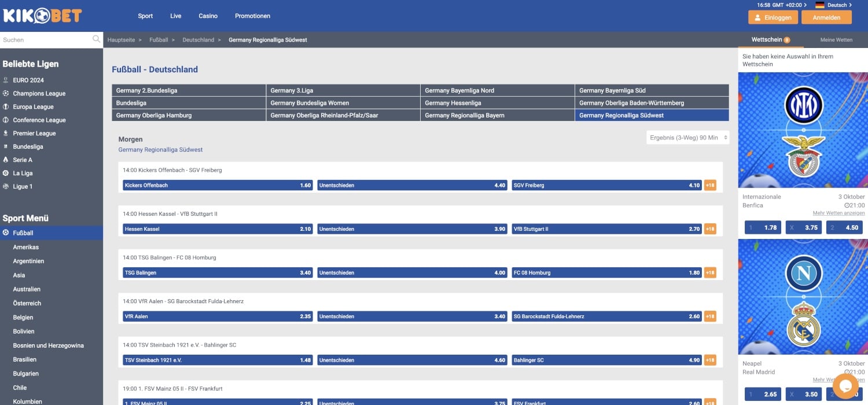Select draw odds 3.50 for Neapel–Real Madrid
This screenshot has width=868, height=405.
(x=804, y=394)
